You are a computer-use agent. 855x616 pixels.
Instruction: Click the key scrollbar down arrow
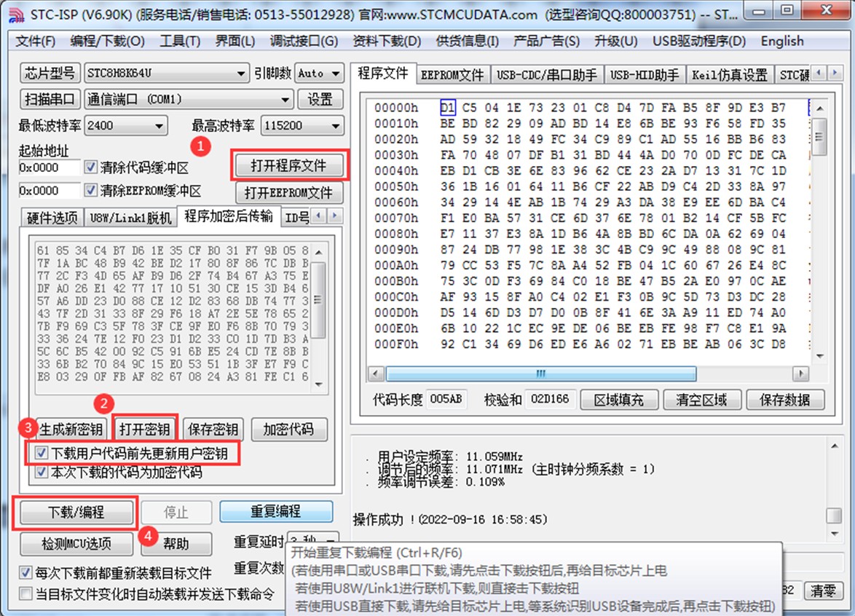tap(319, 384)
